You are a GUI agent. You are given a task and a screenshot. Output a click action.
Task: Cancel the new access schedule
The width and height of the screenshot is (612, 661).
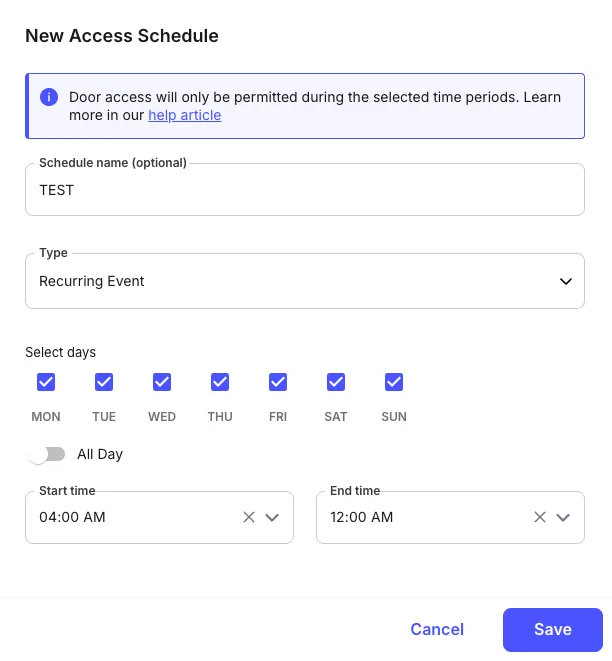click(437, 629)
